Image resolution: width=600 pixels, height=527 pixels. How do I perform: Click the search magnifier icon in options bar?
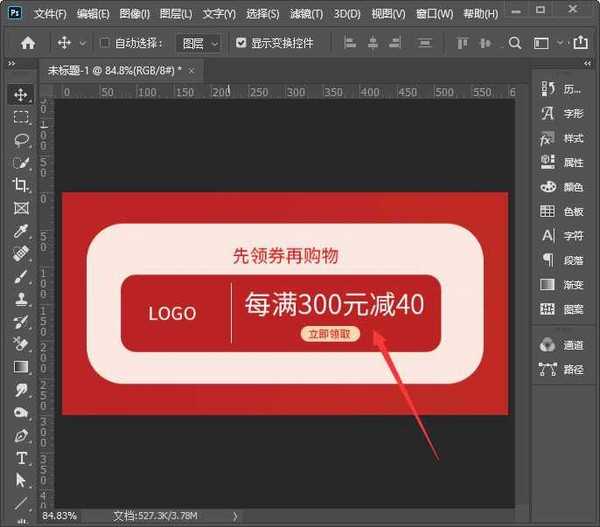click(515, 43)
